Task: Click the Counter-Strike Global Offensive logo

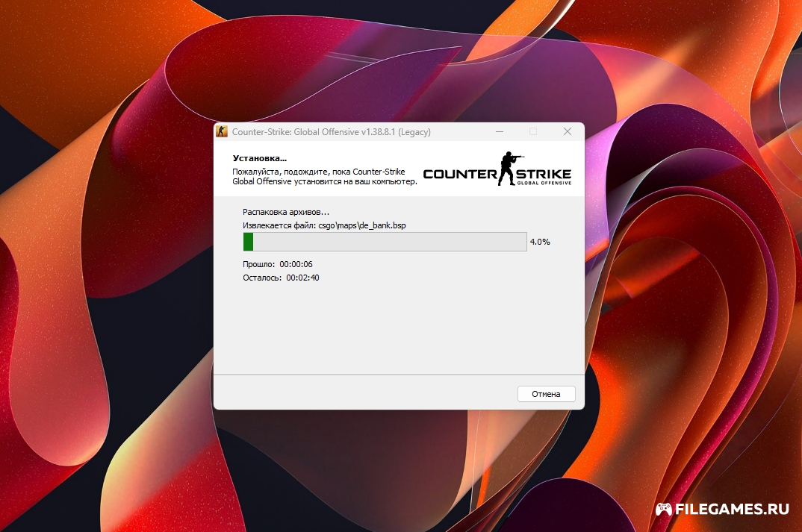Action: coord(497,169)
